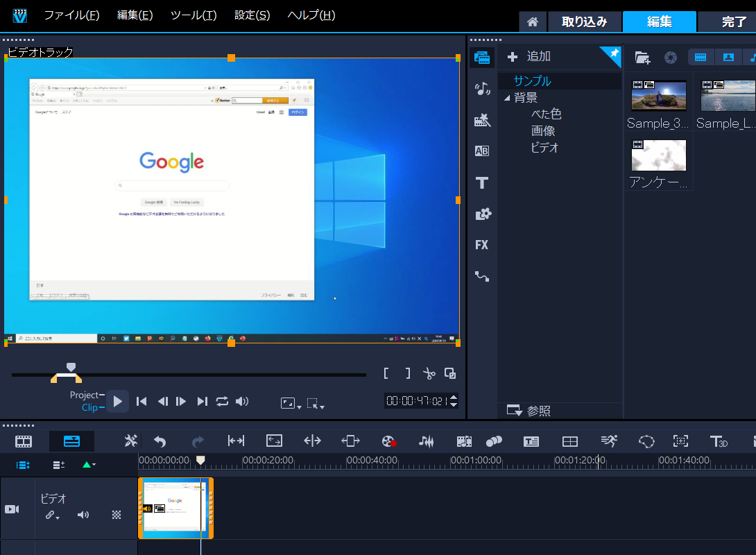Viewport: 756px width, 555px height.
Task: Open the Overlay/Graphics library panel
Action: click(x=483, y=214)
